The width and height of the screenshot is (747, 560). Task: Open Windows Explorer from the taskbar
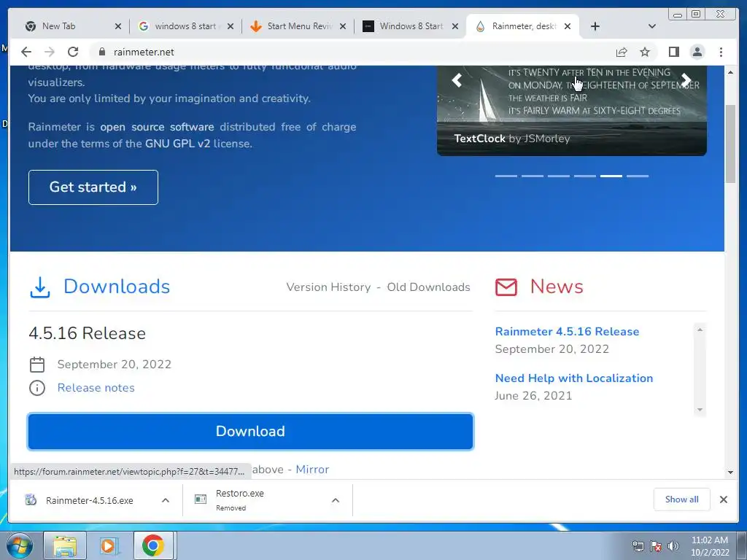point(65,545)
